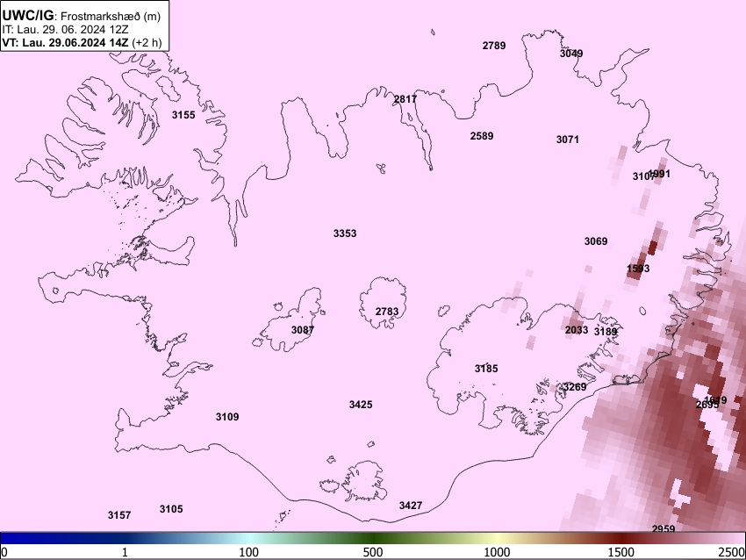Click the 2783 value on the glacier
746x560 pixels.
[x=387, y=312]
